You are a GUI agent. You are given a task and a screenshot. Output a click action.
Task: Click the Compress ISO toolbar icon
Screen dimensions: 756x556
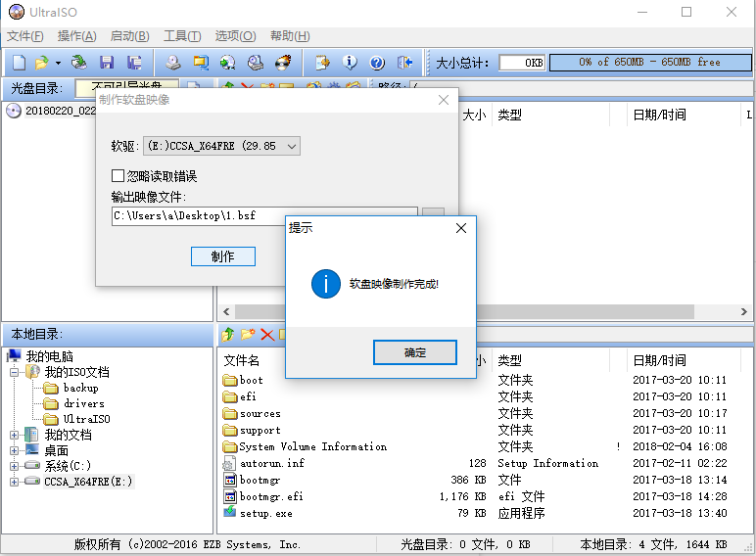[x=227, y=63]
